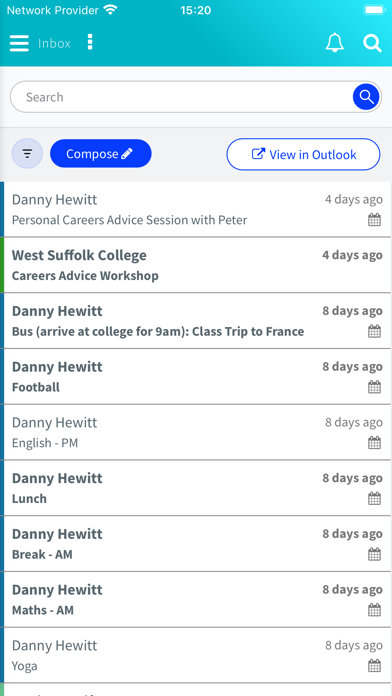Open the Personal Careers Advice Session message
Image resolution: width=392 pixels, height=696 pixels.
(196, 209)
